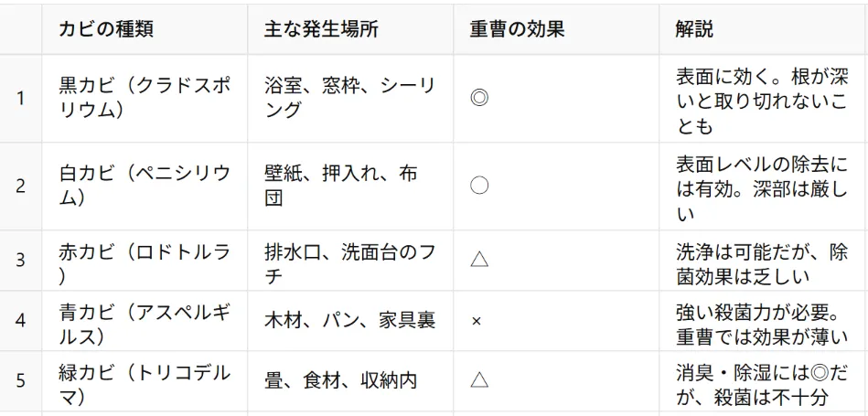Select the "浴室、窓枠、シーリング" cell
868x416 pixels.
click(350, 98)
